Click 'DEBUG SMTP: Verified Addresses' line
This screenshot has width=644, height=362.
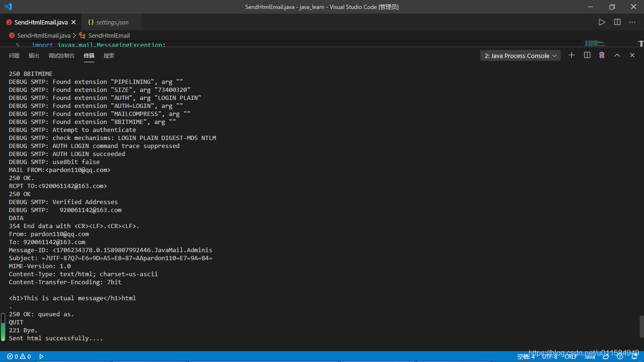(63, 202)
